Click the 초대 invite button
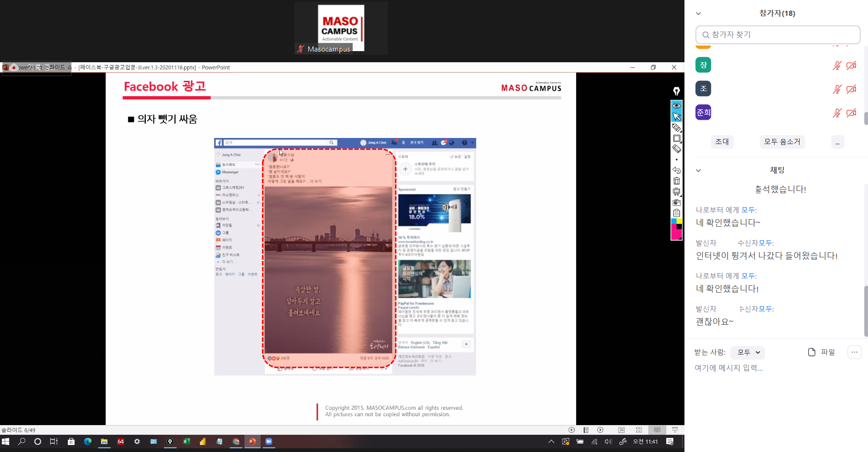Screen dimensions: 868x452 722,142
